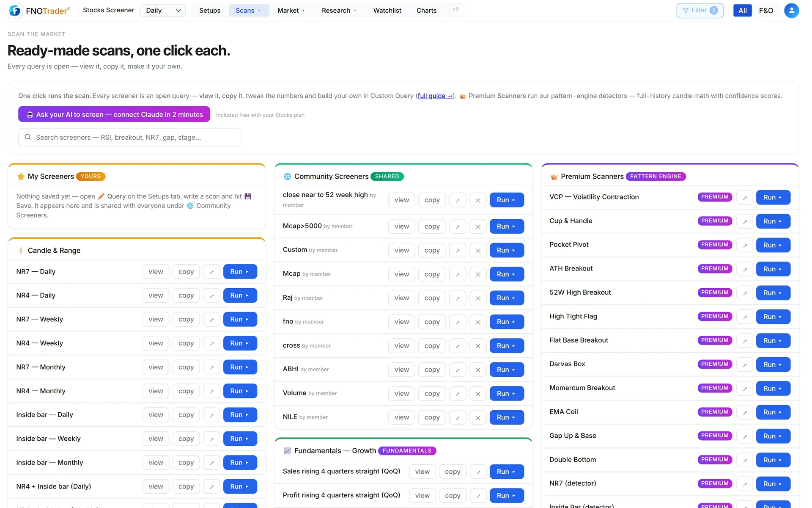812x508 pixels.
Task: Remove the NILE community screener
Action: click(478, 417)
